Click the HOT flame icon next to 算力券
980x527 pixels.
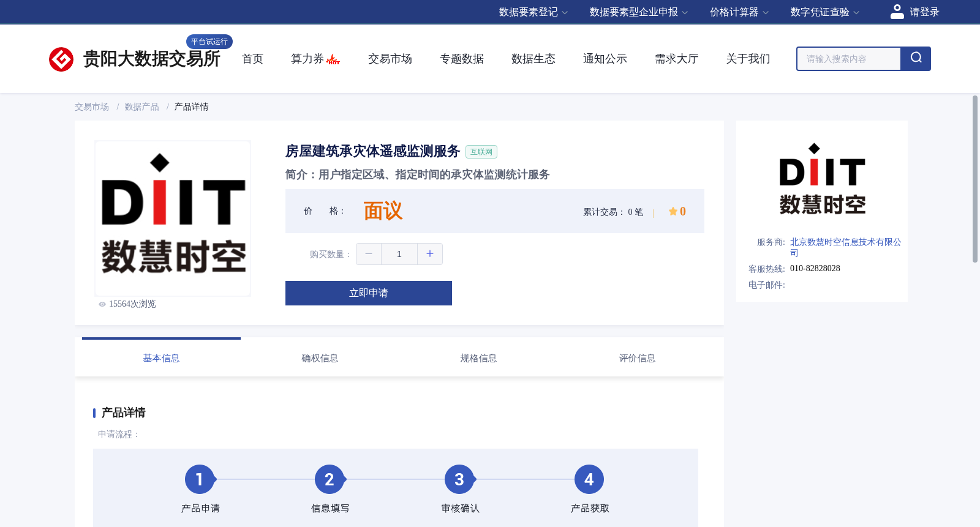click(x=333, y=59)
